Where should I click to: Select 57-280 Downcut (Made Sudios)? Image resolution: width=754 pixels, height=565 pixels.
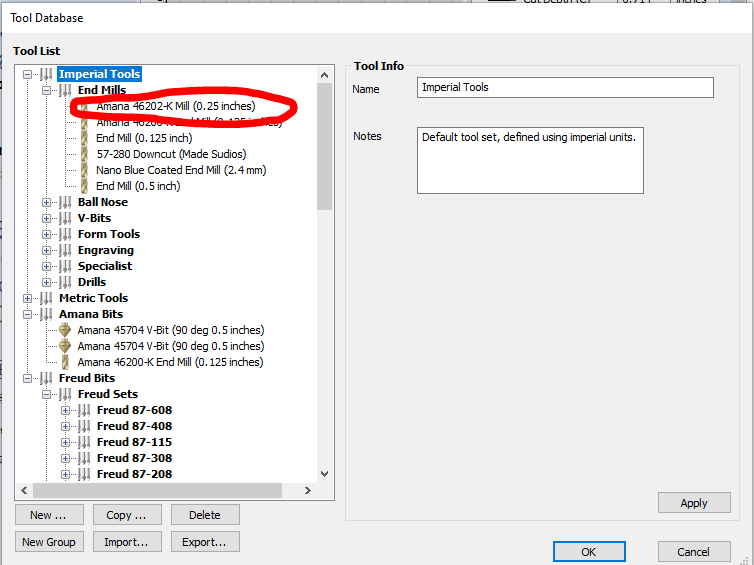pyautogui.click(x=171, y=154)
